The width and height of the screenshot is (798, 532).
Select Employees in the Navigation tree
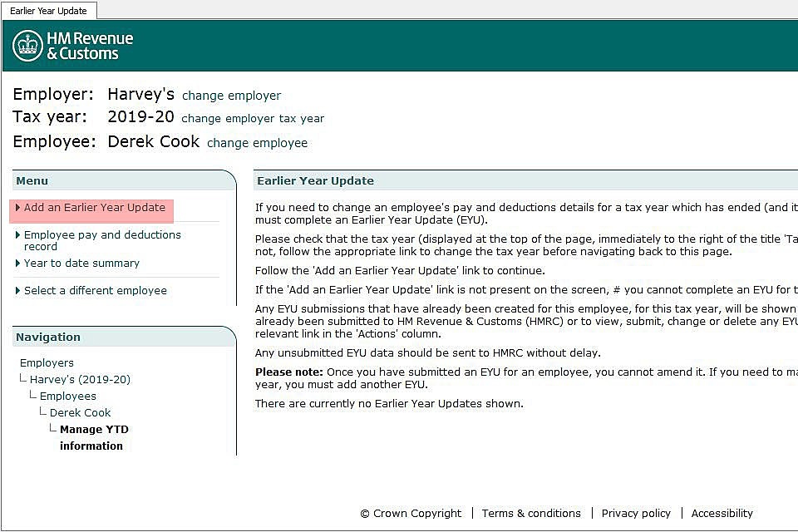pos(67,396)
